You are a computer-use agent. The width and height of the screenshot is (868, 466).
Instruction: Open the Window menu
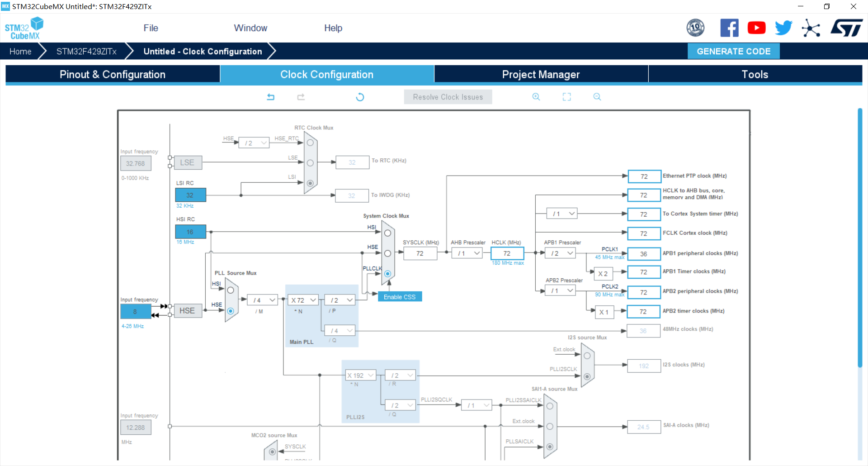pos(250,28)
